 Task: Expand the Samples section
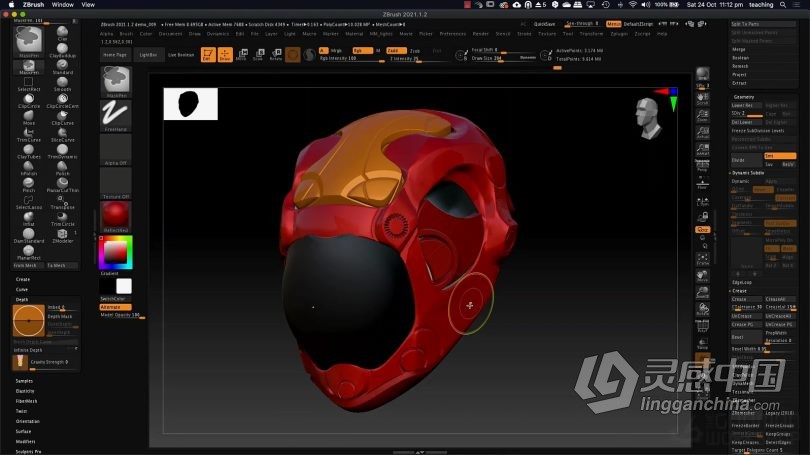tap(24, 381)
